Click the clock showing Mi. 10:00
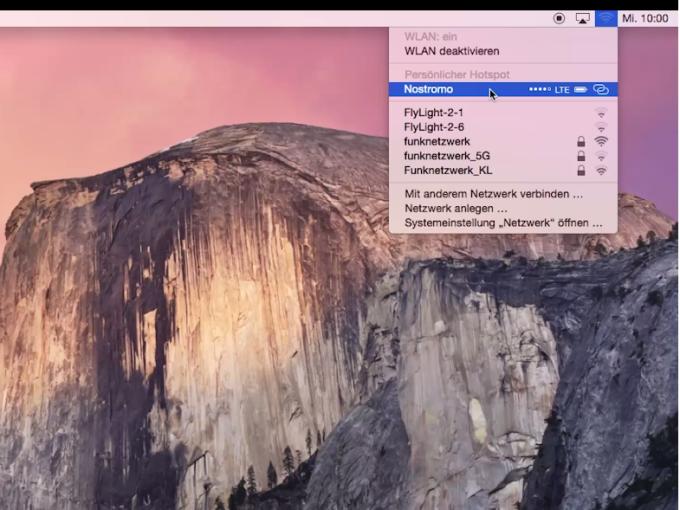680x510 pixels. pos(645,18)
